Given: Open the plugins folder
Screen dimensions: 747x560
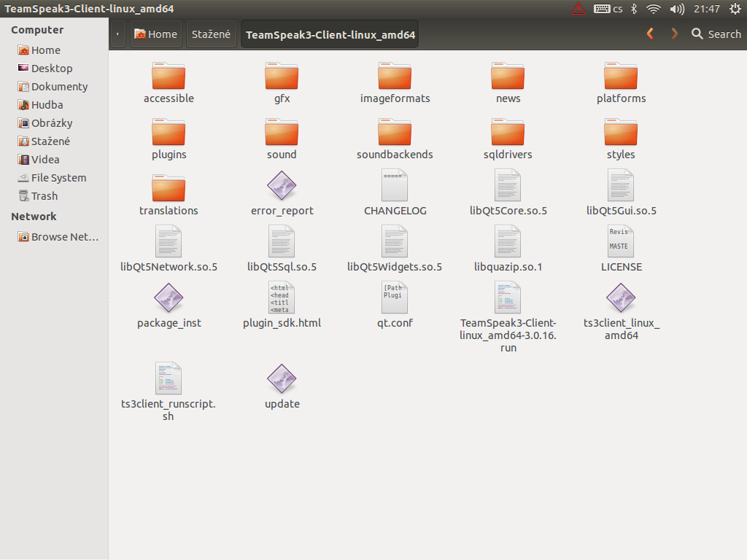Looking at the screenshot, I should (x=169, y=133).
